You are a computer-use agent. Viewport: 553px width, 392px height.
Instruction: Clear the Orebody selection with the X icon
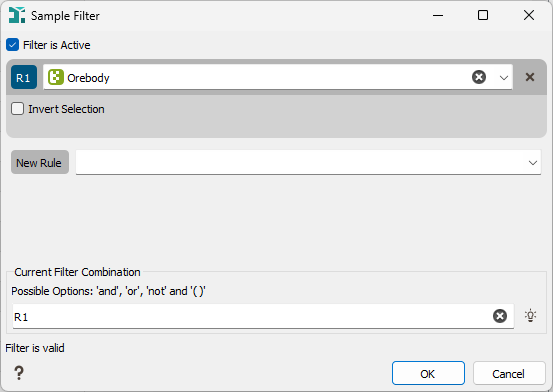click(479, 77)
